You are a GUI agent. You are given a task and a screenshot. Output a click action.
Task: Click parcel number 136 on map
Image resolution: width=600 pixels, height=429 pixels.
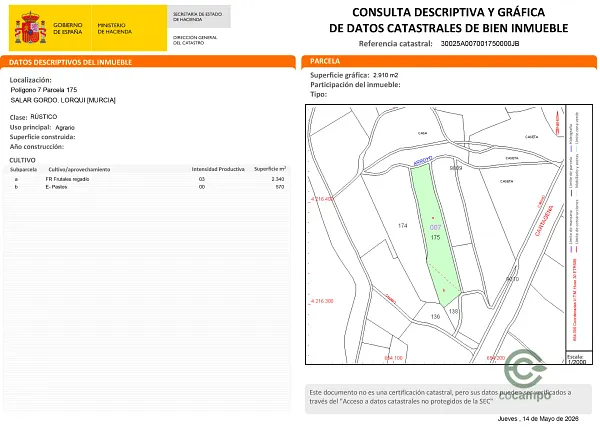click(435, 316)
